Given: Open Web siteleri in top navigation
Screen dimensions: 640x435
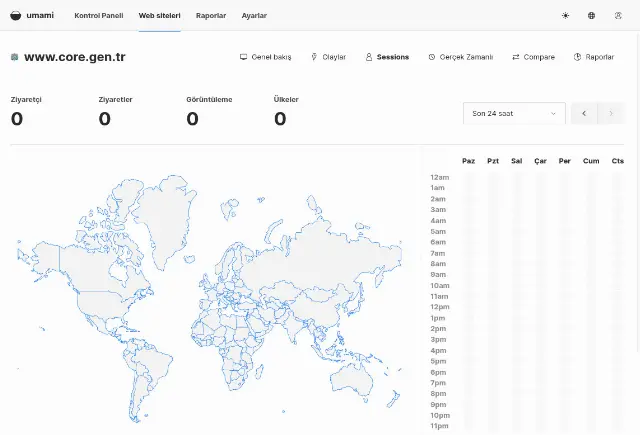Looking at the screenshot, I should (x=160, y=16).
